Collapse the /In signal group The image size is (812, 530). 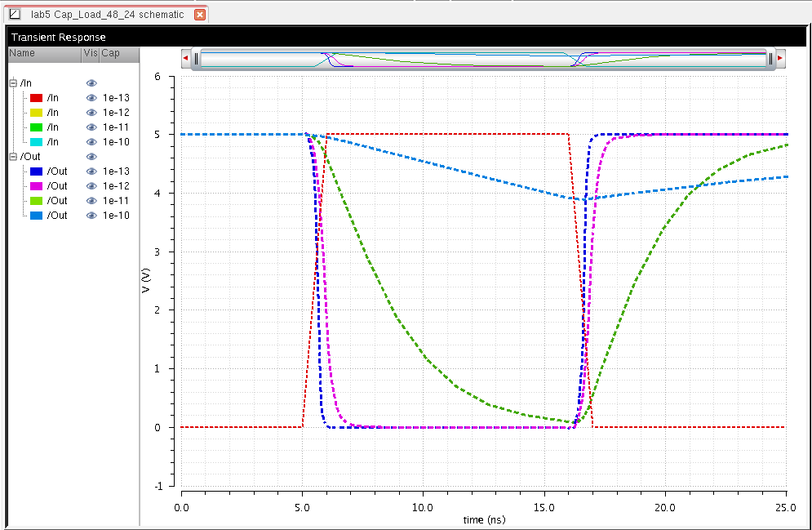pos(13,83)
